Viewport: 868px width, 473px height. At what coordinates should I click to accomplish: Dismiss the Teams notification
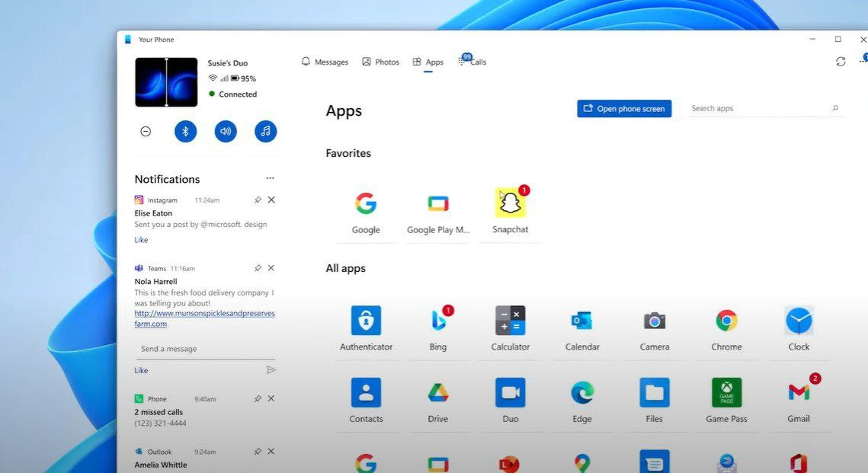[271, 268]
